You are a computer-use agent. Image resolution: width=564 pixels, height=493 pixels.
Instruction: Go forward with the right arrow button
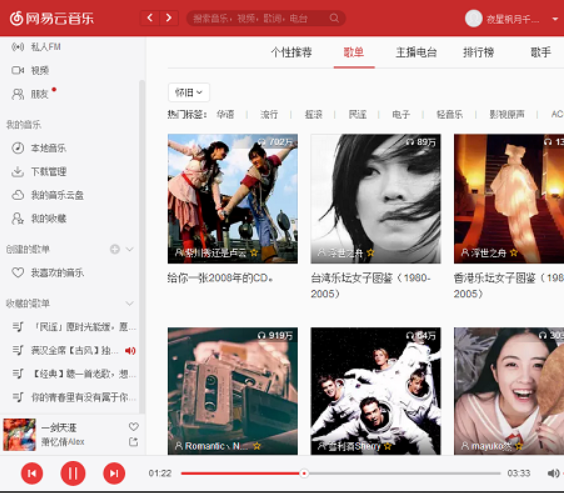pyautogui.click(x=169, y=18)
